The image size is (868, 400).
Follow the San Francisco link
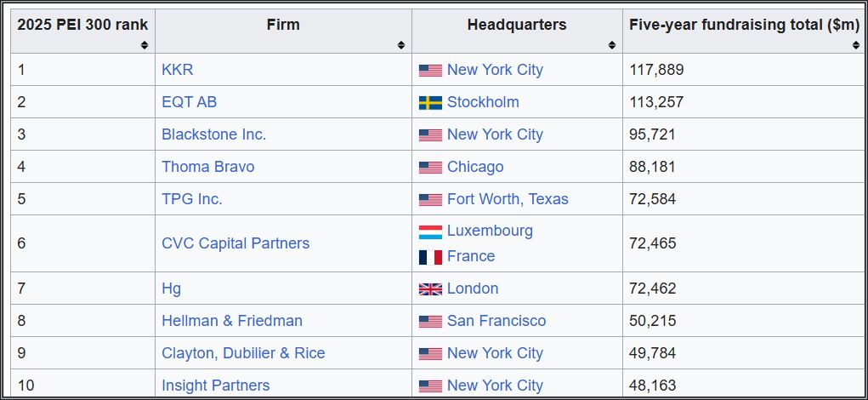point(496,321)
